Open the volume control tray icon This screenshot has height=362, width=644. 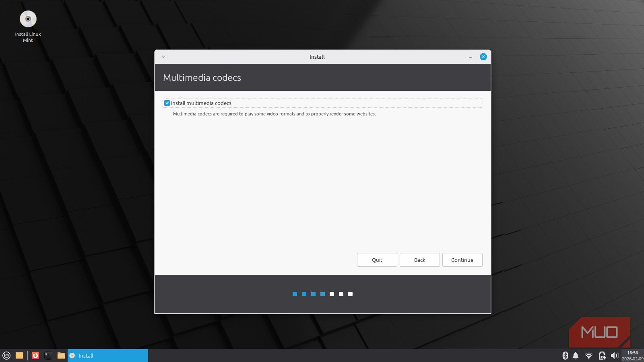point(615,356)
